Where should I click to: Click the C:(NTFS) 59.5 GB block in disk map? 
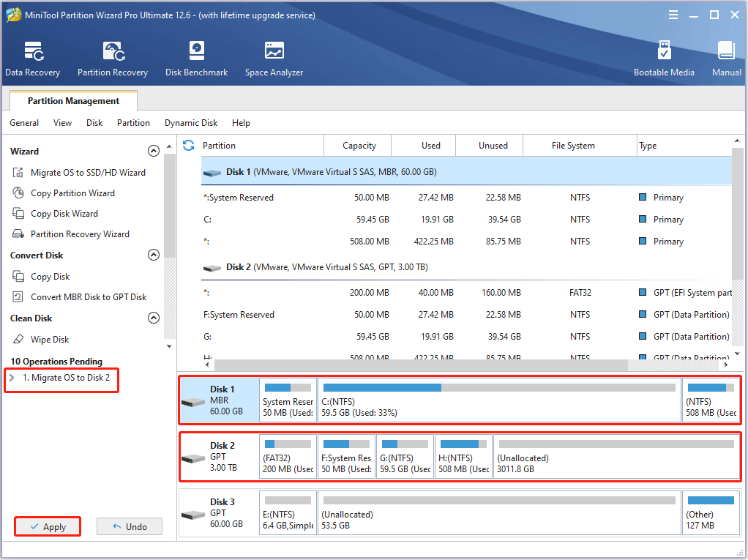(499, 400)
